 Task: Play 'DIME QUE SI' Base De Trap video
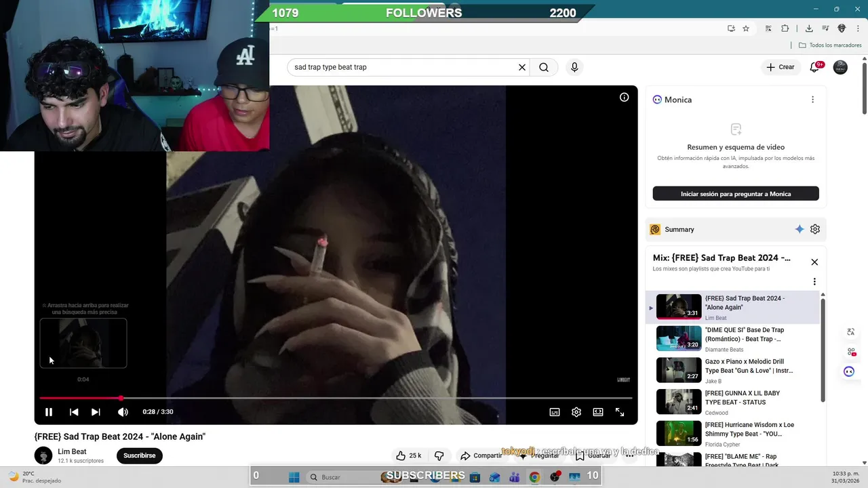pyautogui.click(x=732, y=339)
